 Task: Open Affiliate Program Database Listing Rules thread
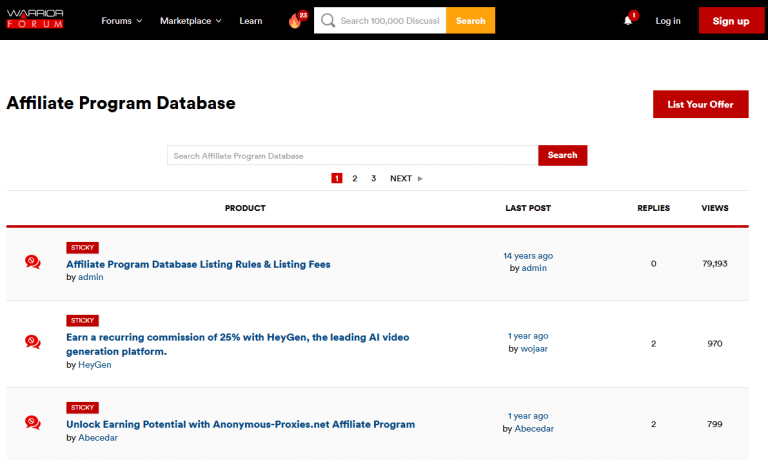click(198, 265)
